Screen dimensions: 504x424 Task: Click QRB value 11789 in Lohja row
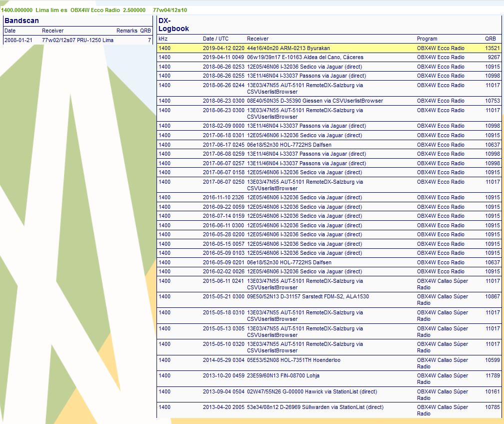coord(492,375)
